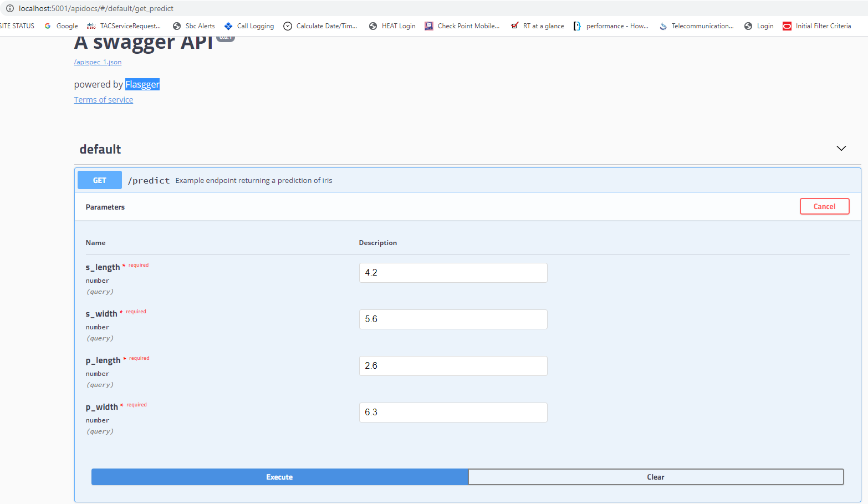Follow the Flasgger link
The height and width of the screenshot is (504, 868).
[142, 84]
